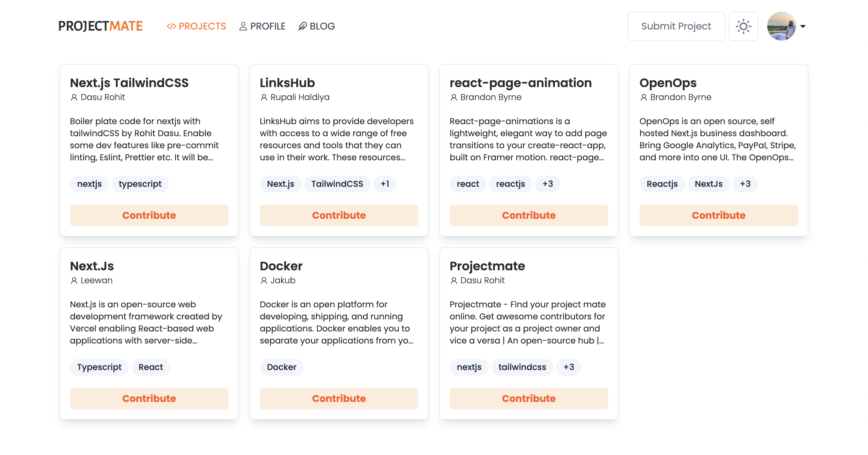This screenshot has height=455, width=868.
Task: Select Typescript tag in Next.Js card
Action: (99, 367)
